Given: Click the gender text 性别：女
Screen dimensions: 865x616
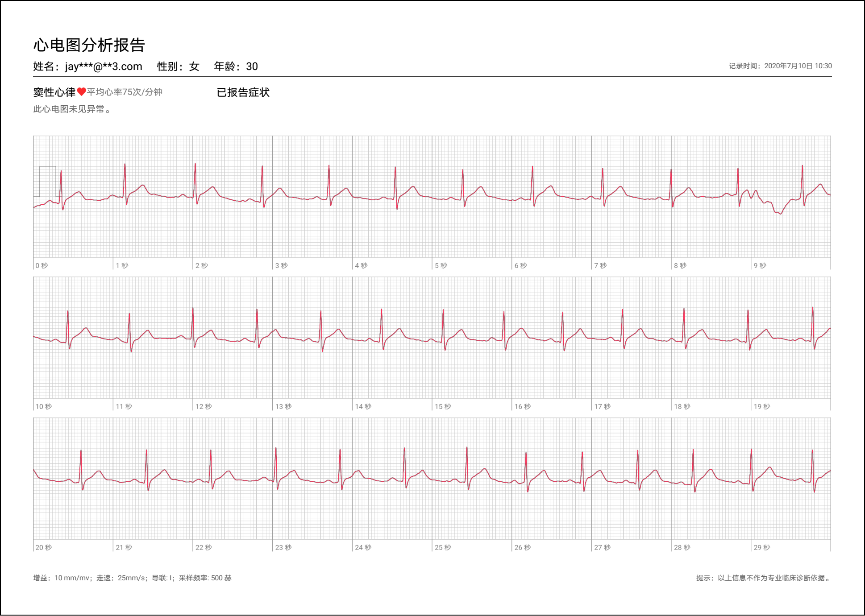Looking at the screenshot, I should click(x=178, y=66).
